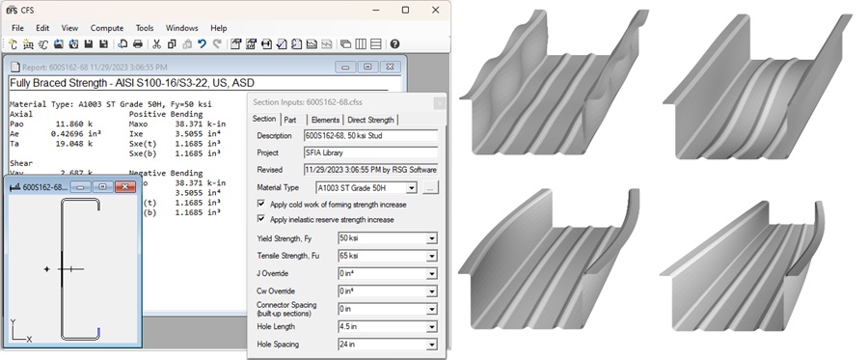The width and height of the screenshot is (868, 360).
Task: Click the section icon in 600S162 window title
Action: coord(14,187)
